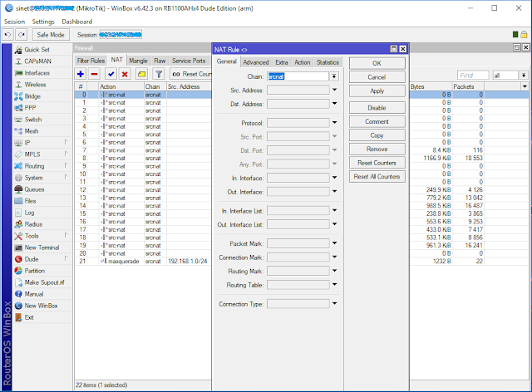The width and height of the screenshot is (532, 392).
Task: Click the Find search field
Action: point(473,76)
